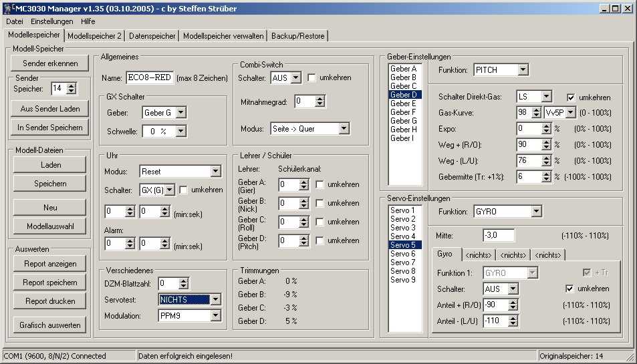Click the Gebermitte spinner control
This screenshot has width=637, height=364.
[546, 176]
